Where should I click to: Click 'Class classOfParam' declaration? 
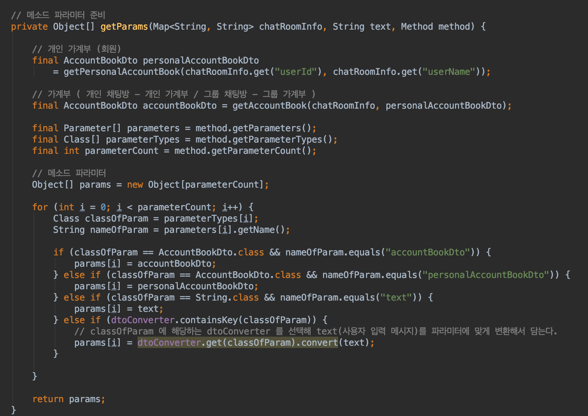point(100,219)
